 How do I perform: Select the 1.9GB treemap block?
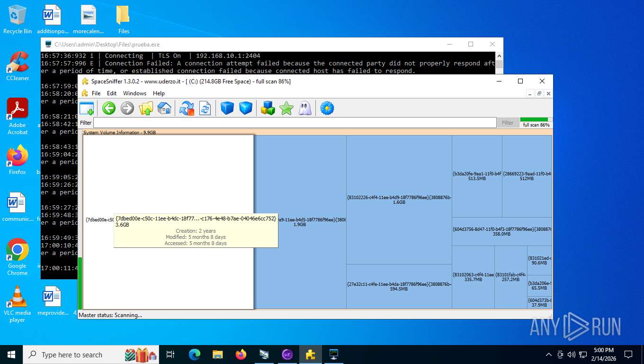click(x=300, y=222)
